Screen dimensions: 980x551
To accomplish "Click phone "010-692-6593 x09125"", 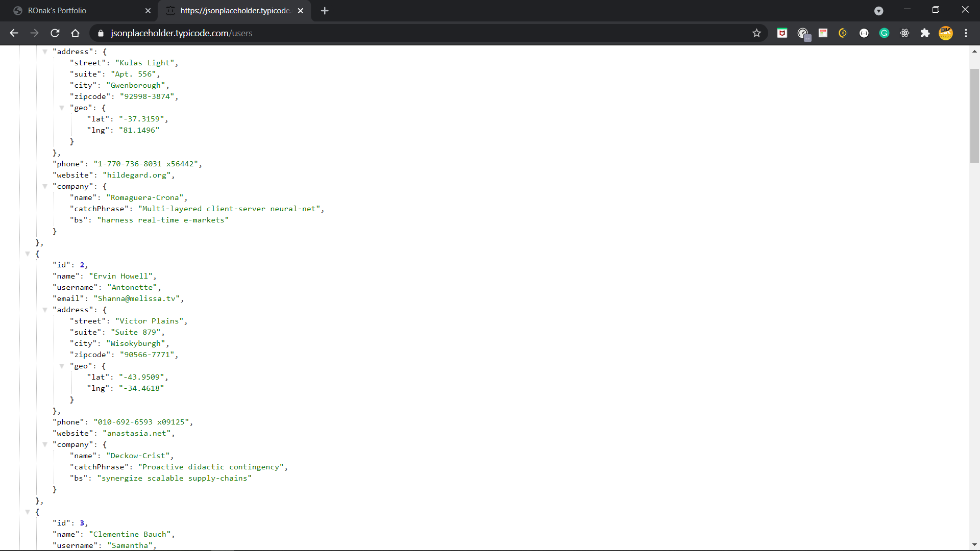I will click(x=141, y=422).
